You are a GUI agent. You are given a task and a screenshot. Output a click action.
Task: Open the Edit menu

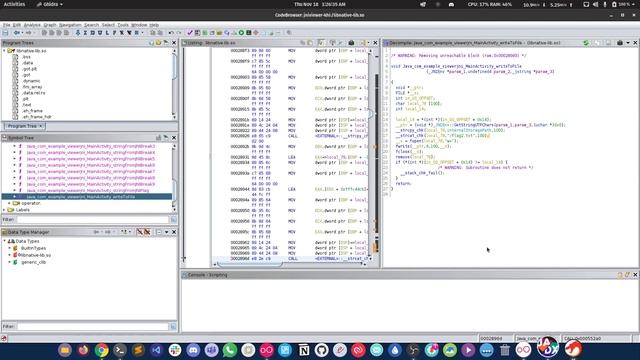click(16, 25)
